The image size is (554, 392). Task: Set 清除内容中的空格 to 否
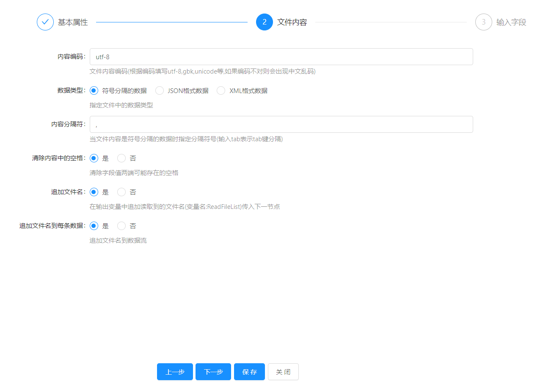(121, 158)
